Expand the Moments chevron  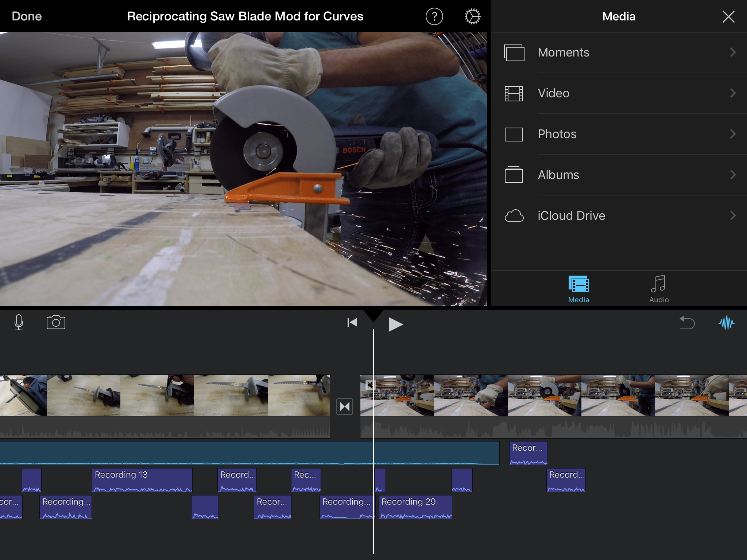[x=733, y=52]
